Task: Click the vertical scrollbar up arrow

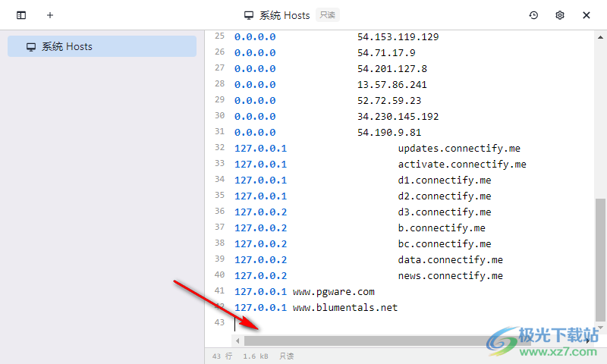Action: pos(600,37)
